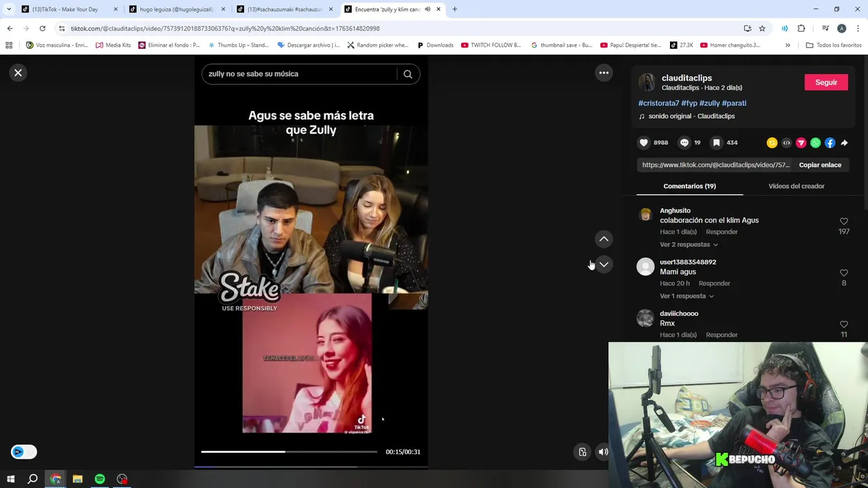Viewport: 868px width, 488px height.
Task: Bookmark this page with the star icon
Action: (x=762, y=28)
